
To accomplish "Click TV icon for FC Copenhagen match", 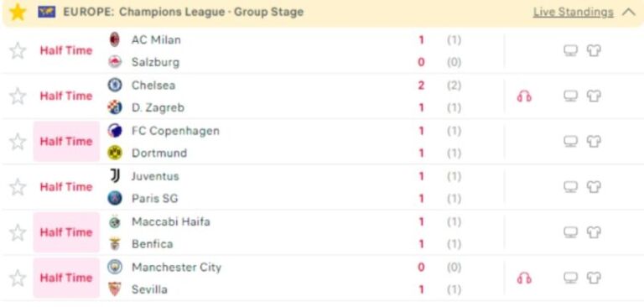I will click(570, 142).
